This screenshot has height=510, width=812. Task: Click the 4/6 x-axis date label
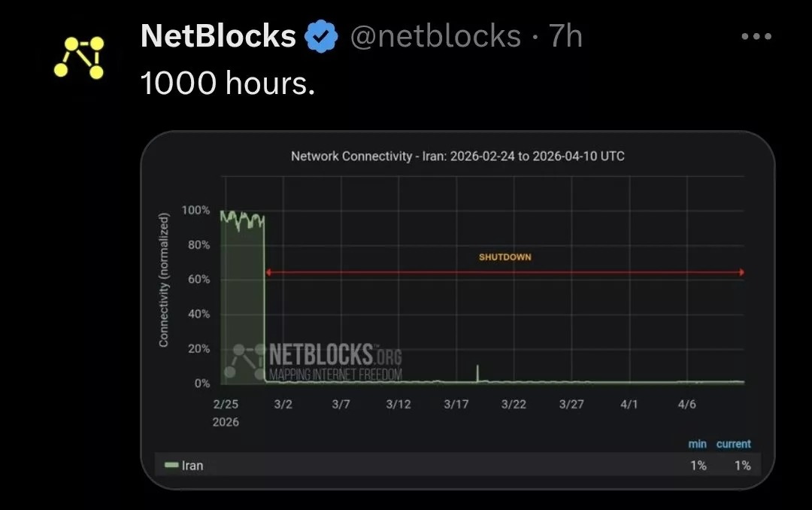[x=686, y=405]
